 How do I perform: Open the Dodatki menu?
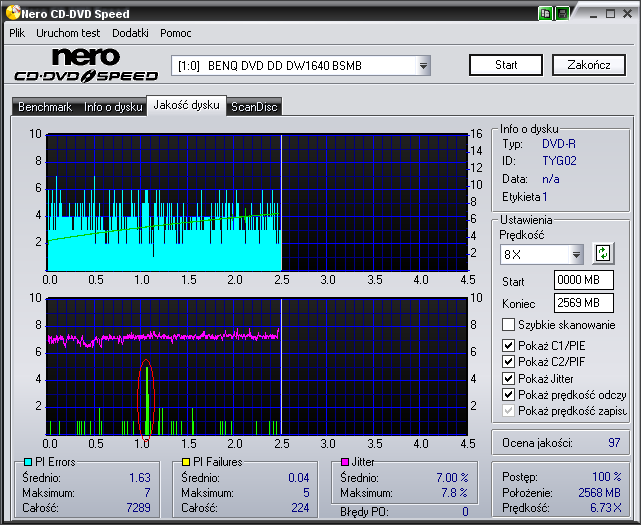[130, 33]
